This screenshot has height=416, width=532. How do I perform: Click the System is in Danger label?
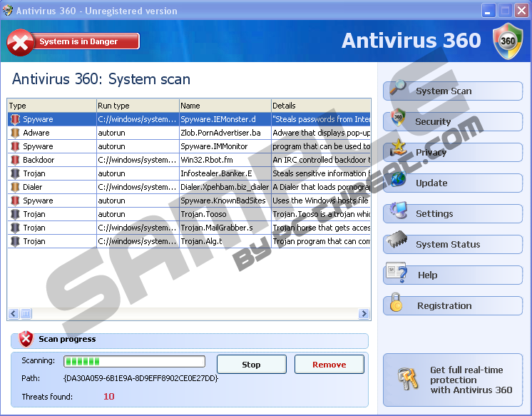click(x=78, y=41)
